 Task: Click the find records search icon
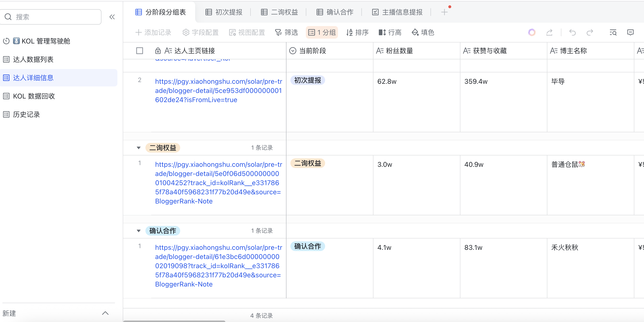coord(613,33)
